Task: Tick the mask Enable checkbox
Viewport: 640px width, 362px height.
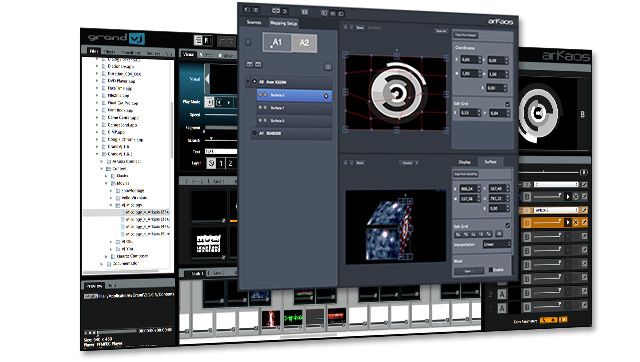Action: pyautogui.click(x=491, y=270)
